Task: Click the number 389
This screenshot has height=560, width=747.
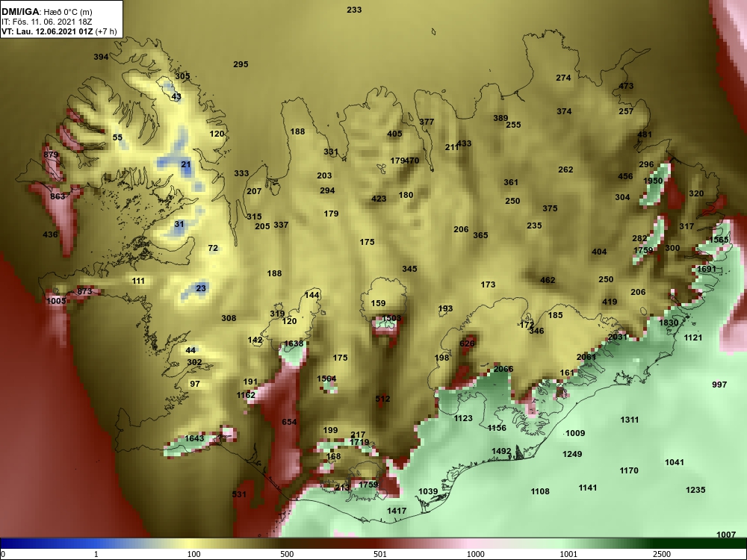Action: click(500, 118)
